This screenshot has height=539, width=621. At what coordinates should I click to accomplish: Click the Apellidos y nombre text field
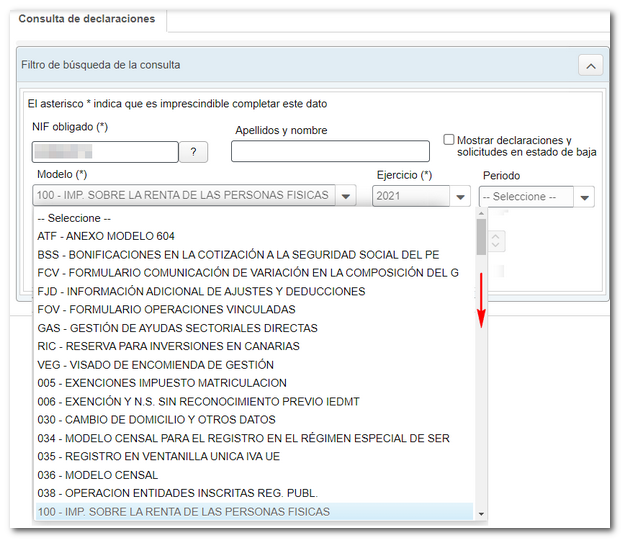pyautogui.click(x=330, y=152)
